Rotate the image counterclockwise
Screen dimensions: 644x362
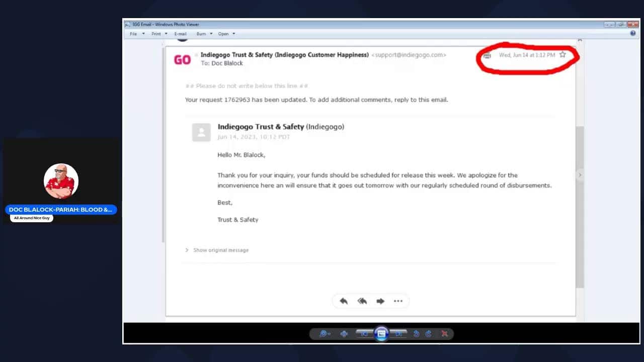pos(417,333)
